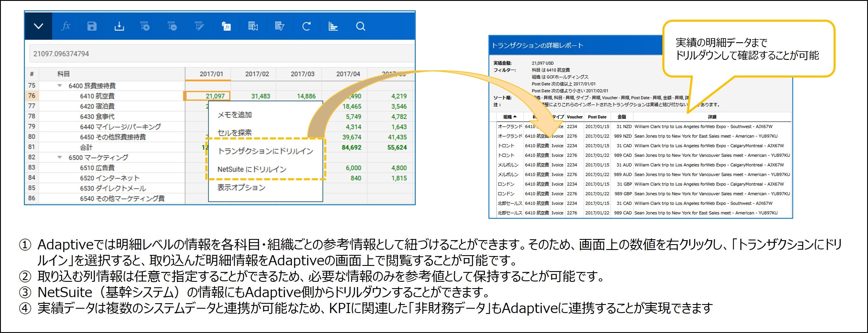
Task: Click the fx formula icon in toolbar
Action: [x=66, y=26]
